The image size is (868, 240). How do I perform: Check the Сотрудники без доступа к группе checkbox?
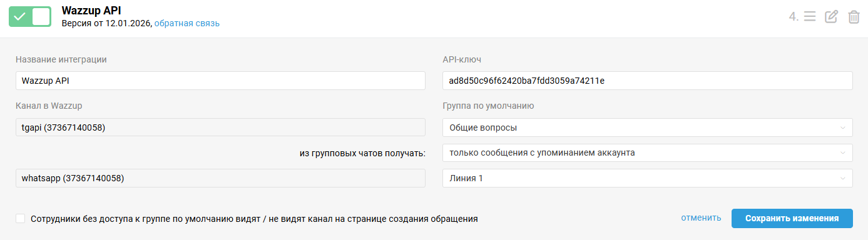pos(21,219)
